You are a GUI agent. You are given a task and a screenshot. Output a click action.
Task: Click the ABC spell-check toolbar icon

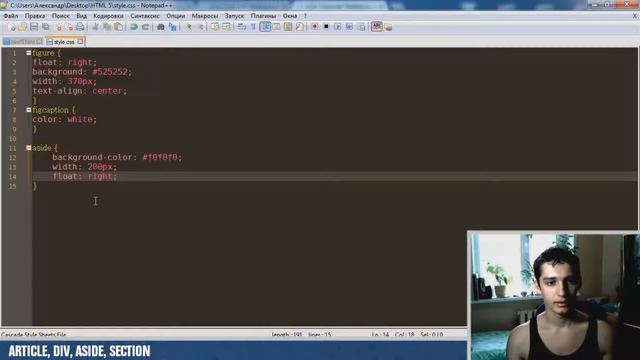coord(377,27)
